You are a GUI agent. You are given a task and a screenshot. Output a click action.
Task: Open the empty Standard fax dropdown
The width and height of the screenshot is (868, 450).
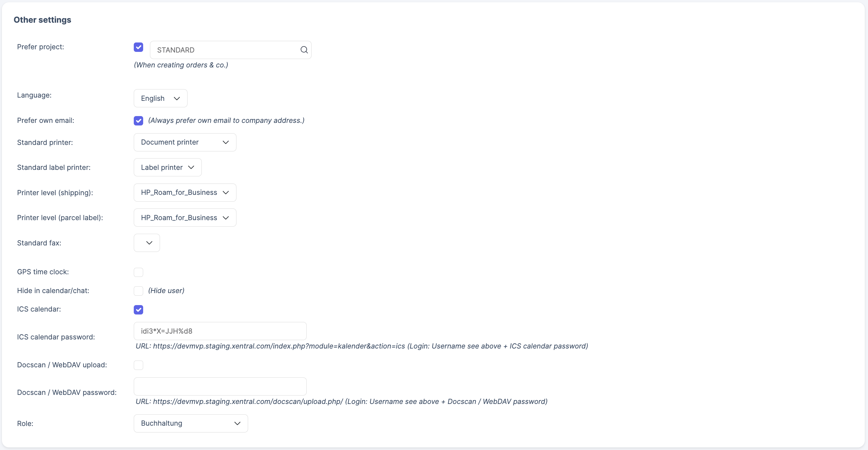147,243
